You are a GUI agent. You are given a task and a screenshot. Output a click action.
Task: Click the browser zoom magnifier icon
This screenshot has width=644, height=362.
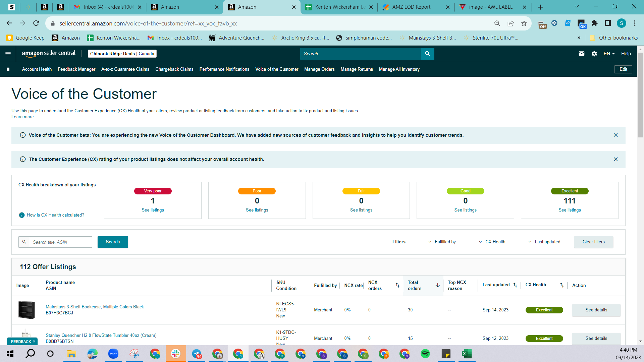click(x=497, y=23)
